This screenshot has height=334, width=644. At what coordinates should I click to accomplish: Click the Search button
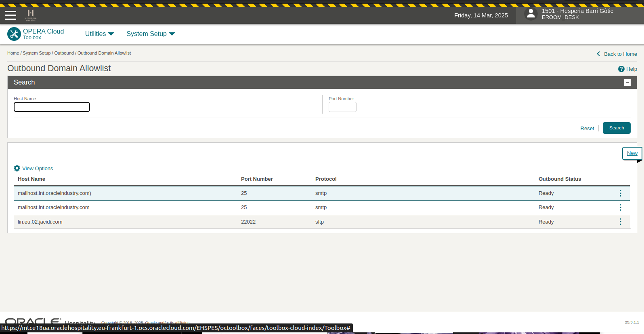(616, 128)
